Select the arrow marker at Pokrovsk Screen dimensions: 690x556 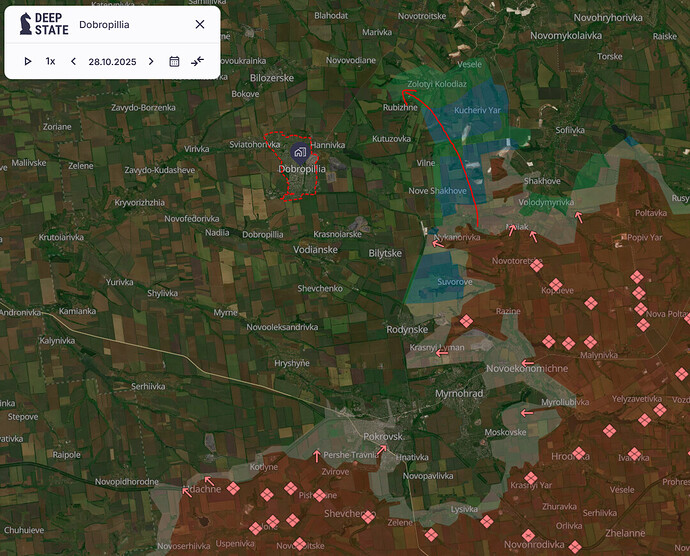[x=381, y=449]
